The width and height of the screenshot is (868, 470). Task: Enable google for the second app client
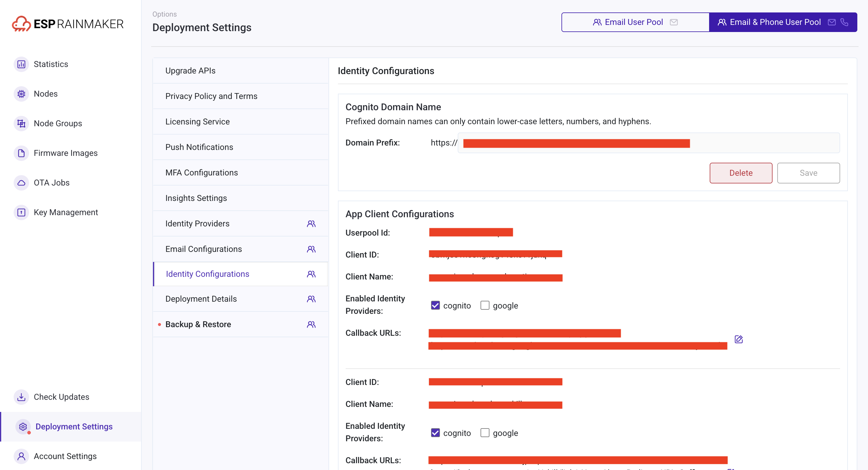pos(484,433)
